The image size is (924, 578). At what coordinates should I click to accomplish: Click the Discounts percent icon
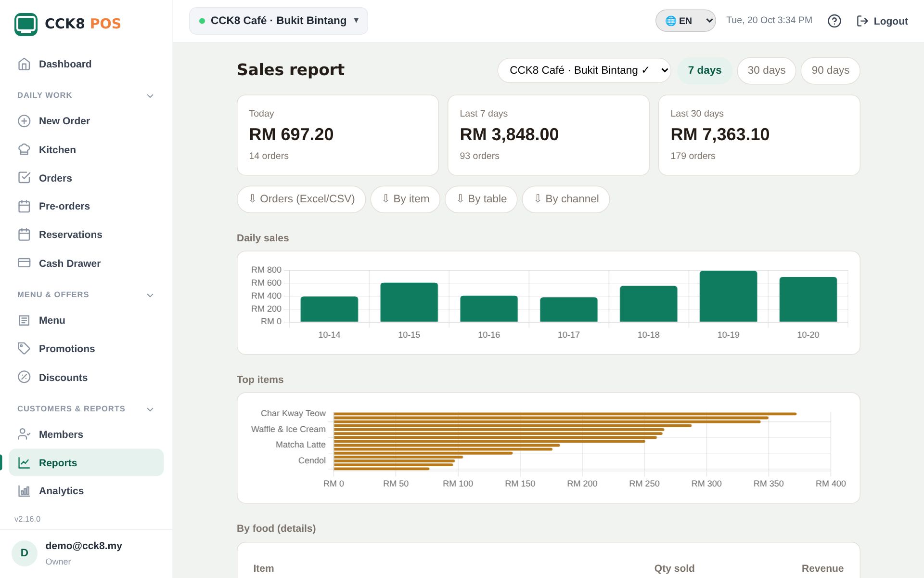[x=24, y=377]
